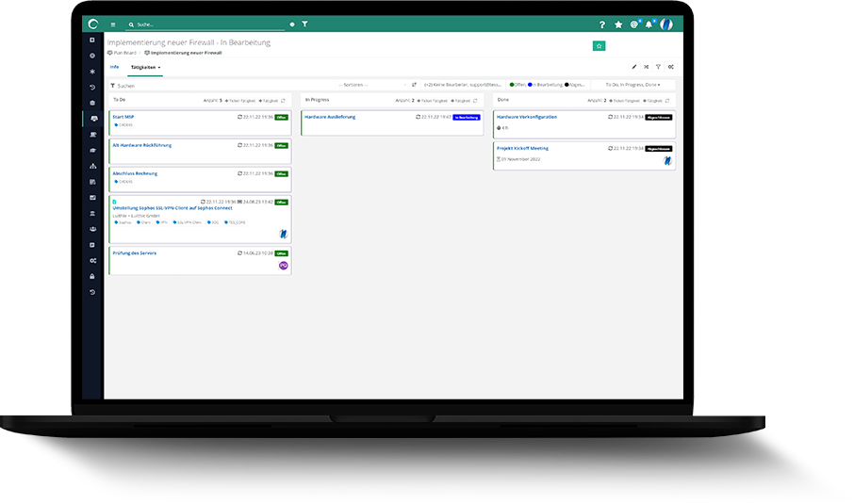The image size is (854, 504).
Task: Click the assignee avatar on Projekt Kickoff Meeting card
Action: (667, 160)
